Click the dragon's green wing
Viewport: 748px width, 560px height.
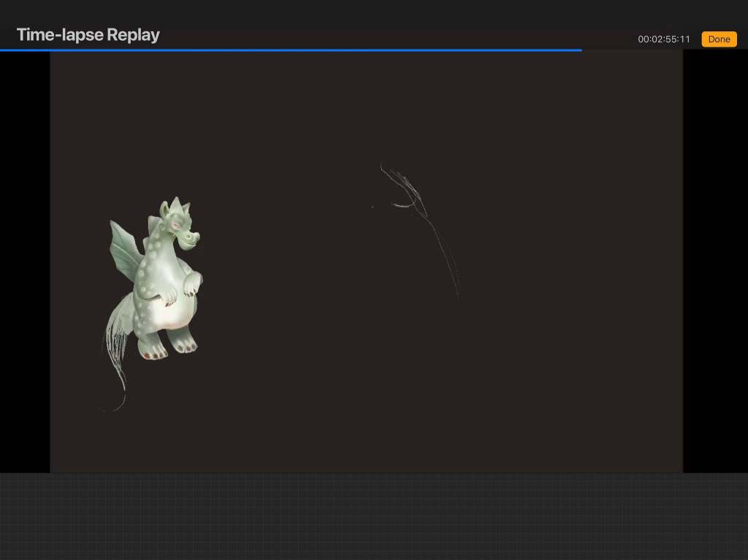(x=124, y=248)
